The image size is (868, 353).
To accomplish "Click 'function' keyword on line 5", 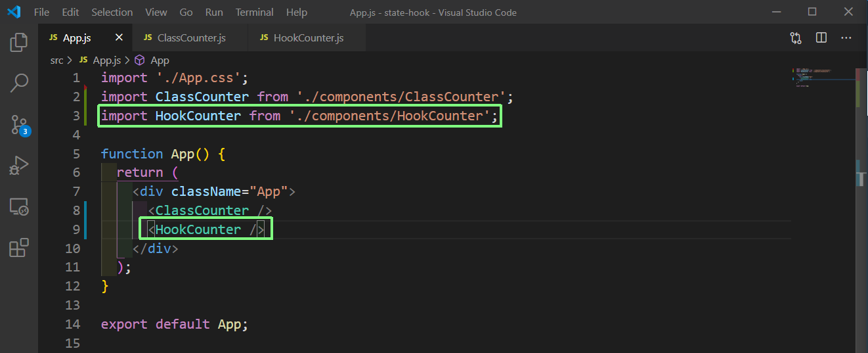I will point(132,154).
